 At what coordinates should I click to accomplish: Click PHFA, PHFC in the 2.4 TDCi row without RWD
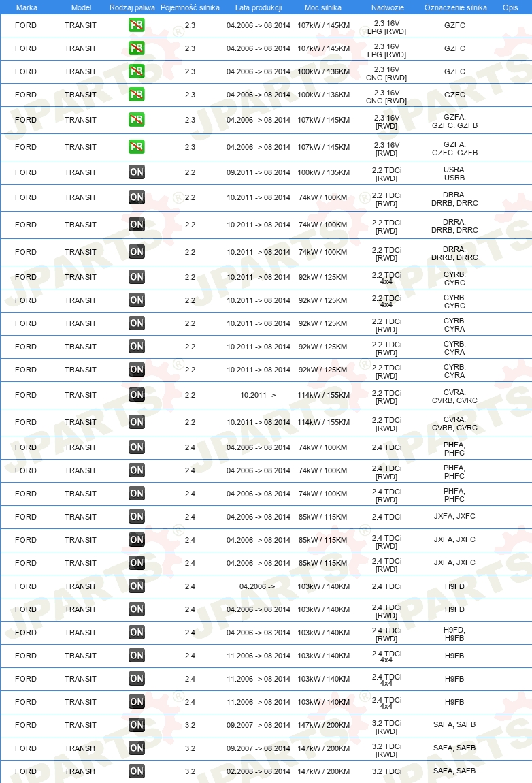[x=454, y=449]
